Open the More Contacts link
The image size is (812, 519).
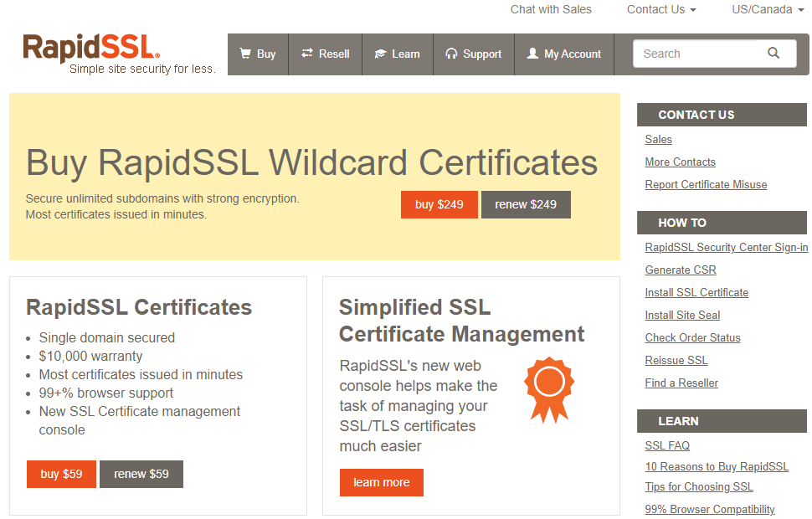[x=680, y=162]
